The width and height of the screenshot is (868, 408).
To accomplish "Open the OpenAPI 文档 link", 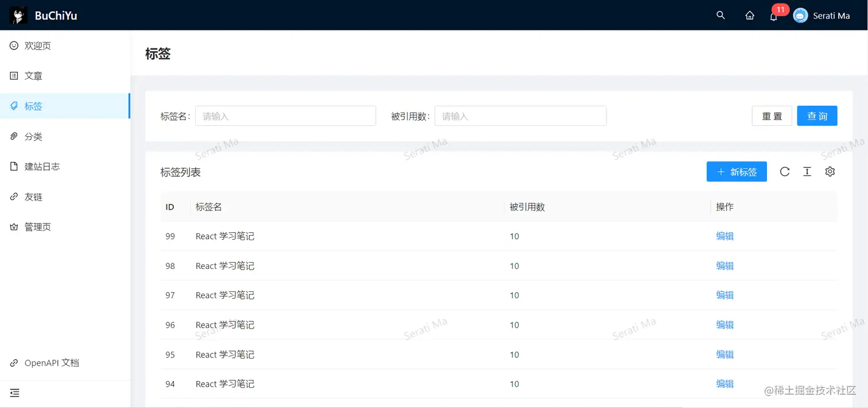I will [x=65, y=363].
